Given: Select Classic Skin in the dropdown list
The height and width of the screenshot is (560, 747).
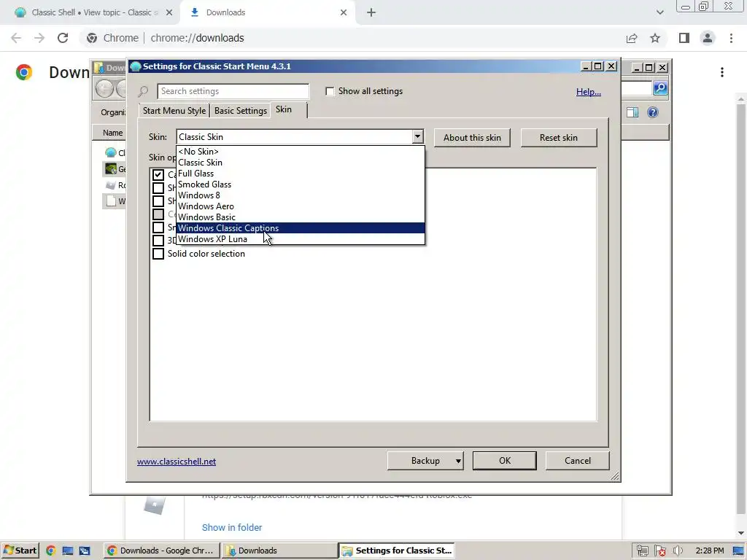Looking at the screenshot, I should click(300, 163).
